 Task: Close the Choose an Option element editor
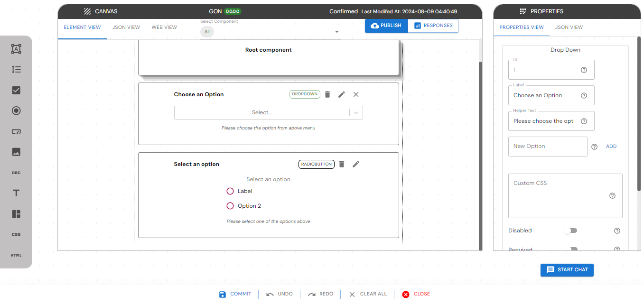[x=356, y=94]
